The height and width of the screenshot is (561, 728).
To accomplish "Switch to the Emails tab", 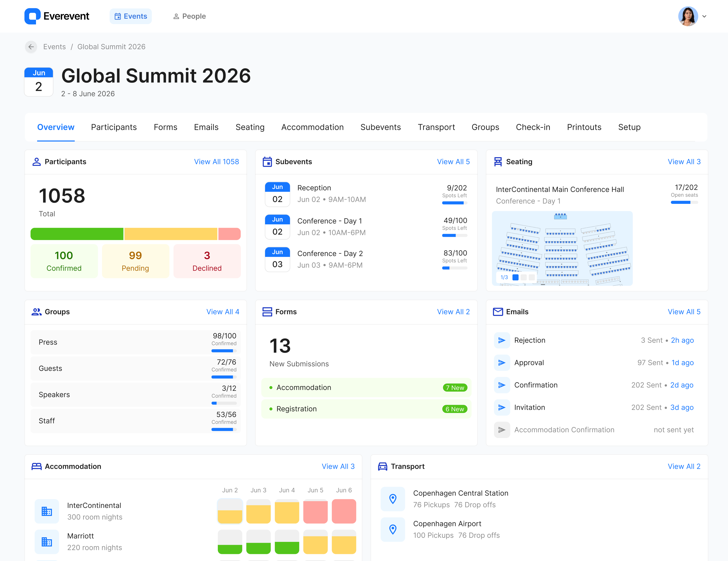I will pyautogui.click(x=206, y=127).
